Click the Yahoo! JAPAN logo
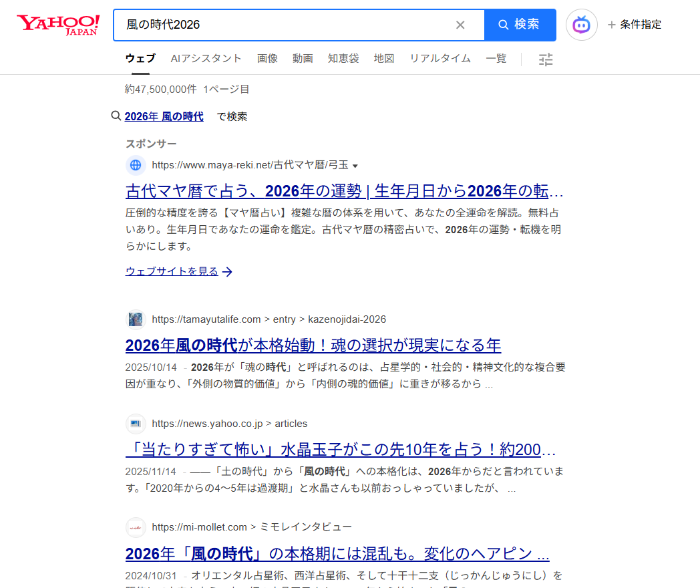 coord(58,25)
